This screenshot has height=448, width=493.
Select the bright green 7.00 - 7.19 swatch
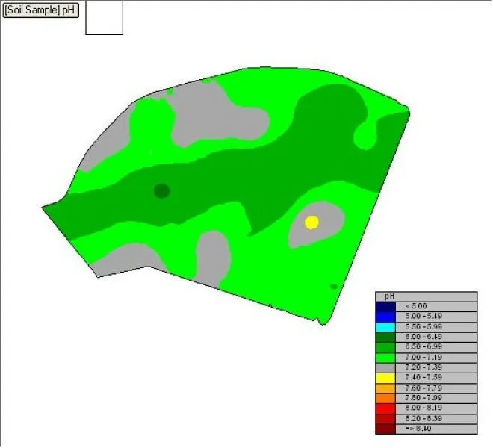(x=385, y=358)
